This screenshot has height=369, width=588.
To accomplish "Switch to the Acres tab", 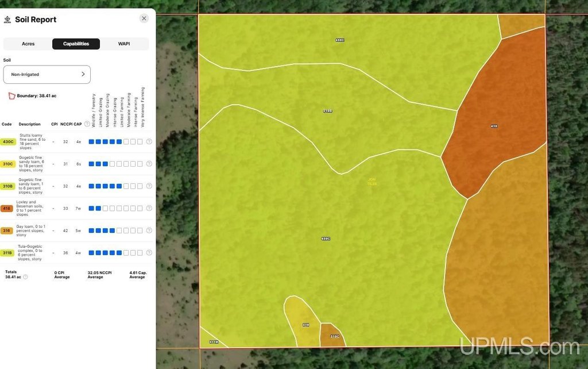I will click(x=28, y=44).
